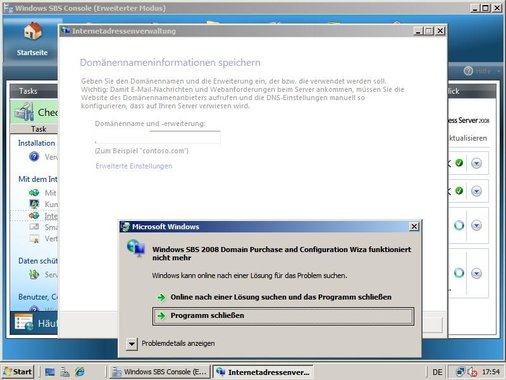Image resolution: width=506 pixels, height=380 pixels.
Task: Expand first checklist row dropdown arrow
Action: pyautogui.click(x=476, y=163)
